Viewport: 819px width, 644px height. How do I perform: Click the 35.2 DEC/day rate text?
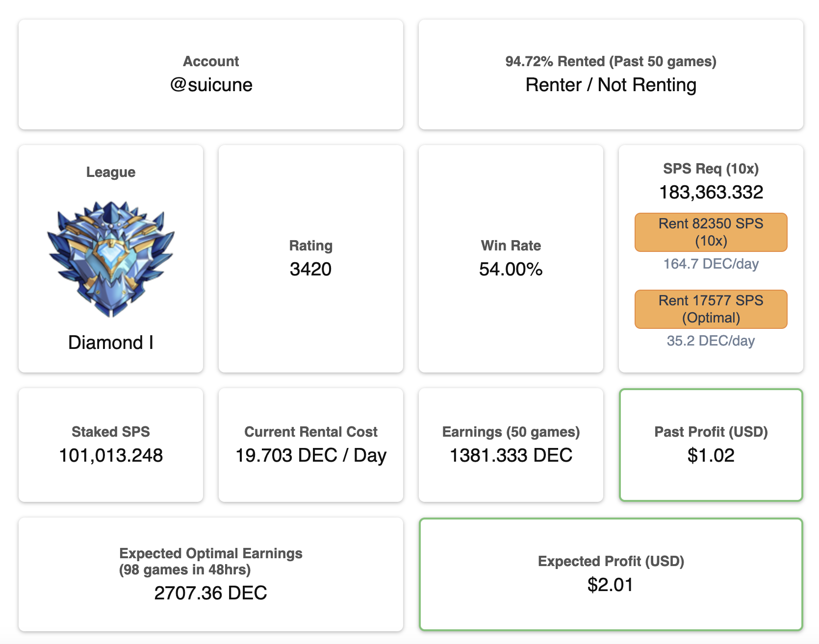tap(711, 341)
